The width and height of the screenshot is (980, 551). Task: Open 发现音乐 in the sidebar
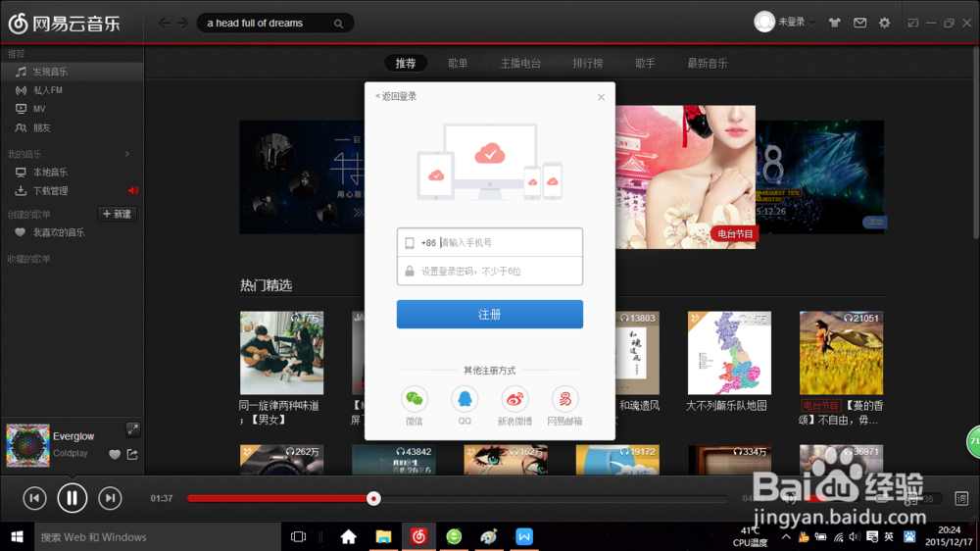tap(72, 72)
